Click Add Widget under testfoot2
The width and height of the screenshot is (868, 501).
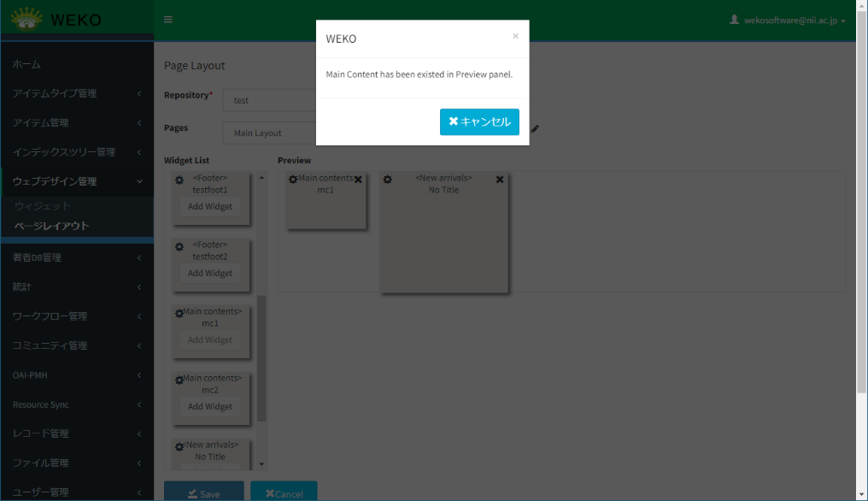pos(210,274)
